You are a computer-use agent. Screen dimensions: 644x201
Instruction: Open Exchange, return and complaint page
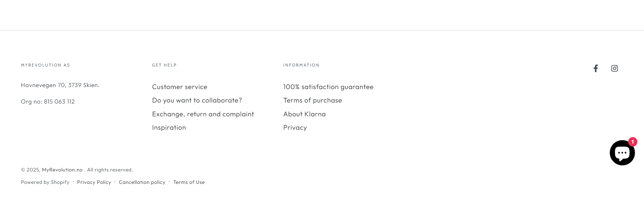(x=203, y=114)
